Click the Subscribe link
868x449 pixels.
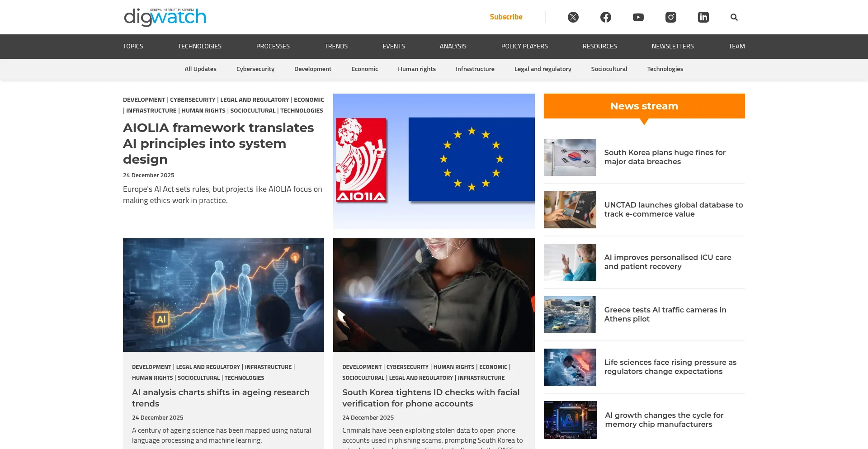506,17
